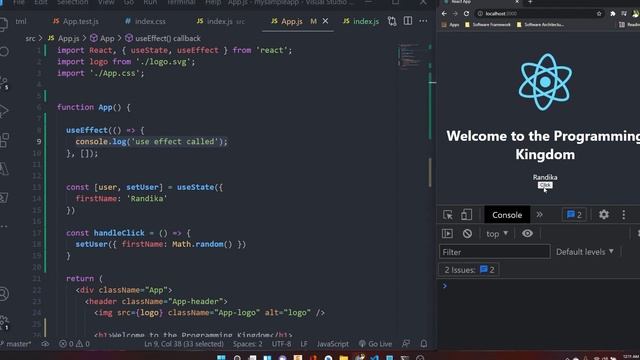
Task: Click the console Filter input field
Action: pos(494,252)
